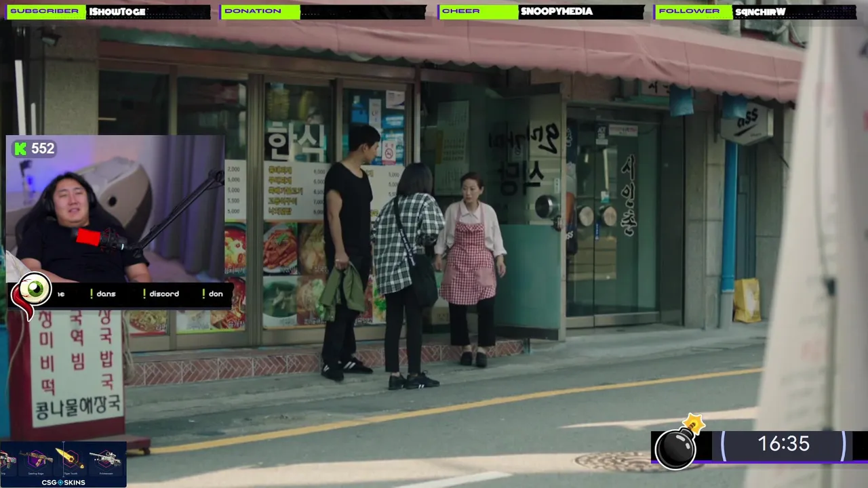
Task: Click the streamer webcam overlay
Action: [115, 209]
